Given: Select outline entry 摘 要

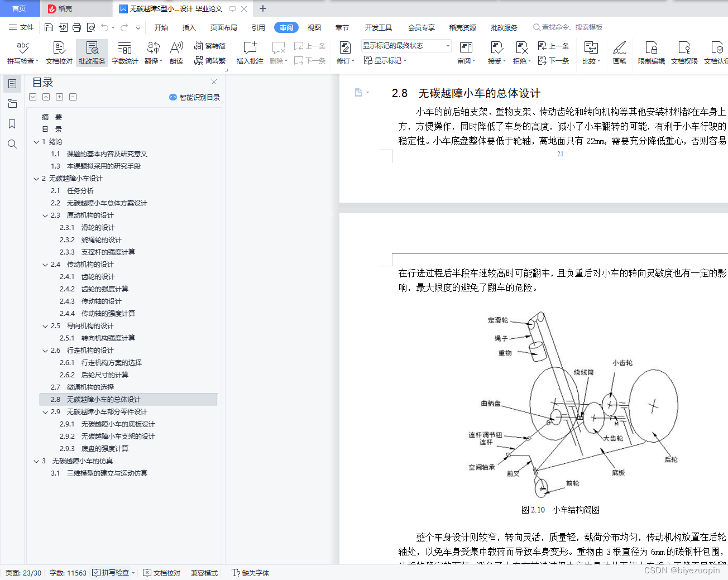Looking at the screenshot, I should (52, 117).
